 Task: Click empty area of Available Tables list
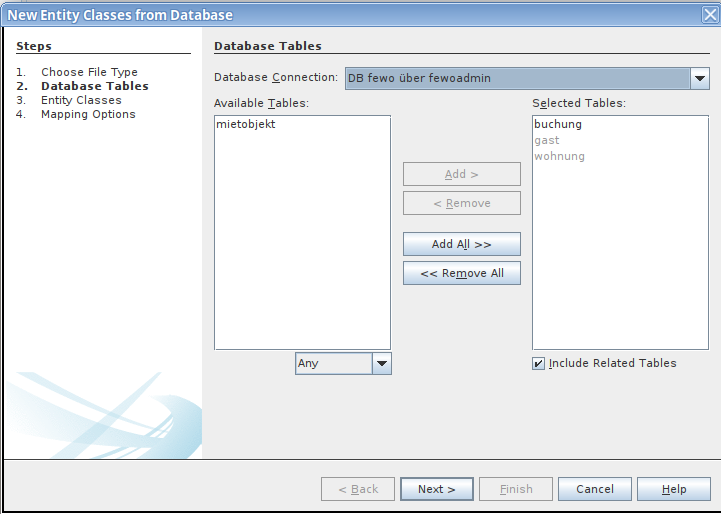point(302,250)
